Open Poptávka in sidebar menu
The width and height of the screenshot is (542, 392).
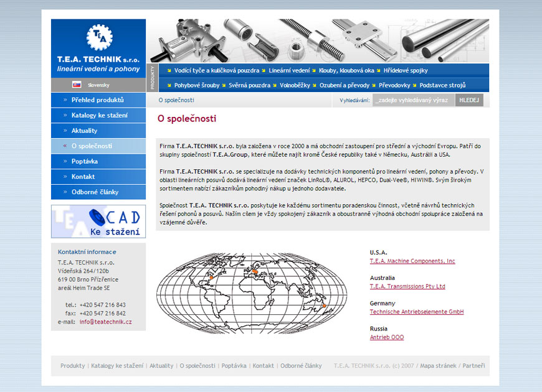pos(98,161)
